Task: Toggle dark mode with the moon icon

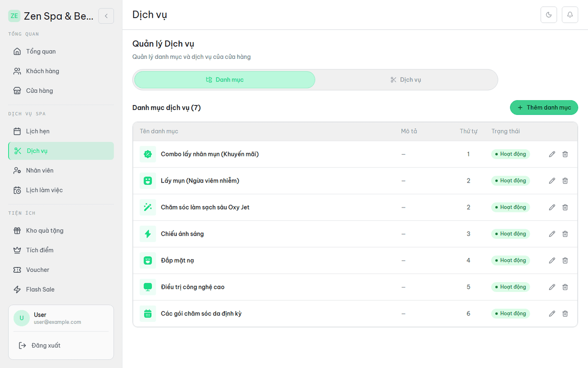Action: (x=549, y=15)
